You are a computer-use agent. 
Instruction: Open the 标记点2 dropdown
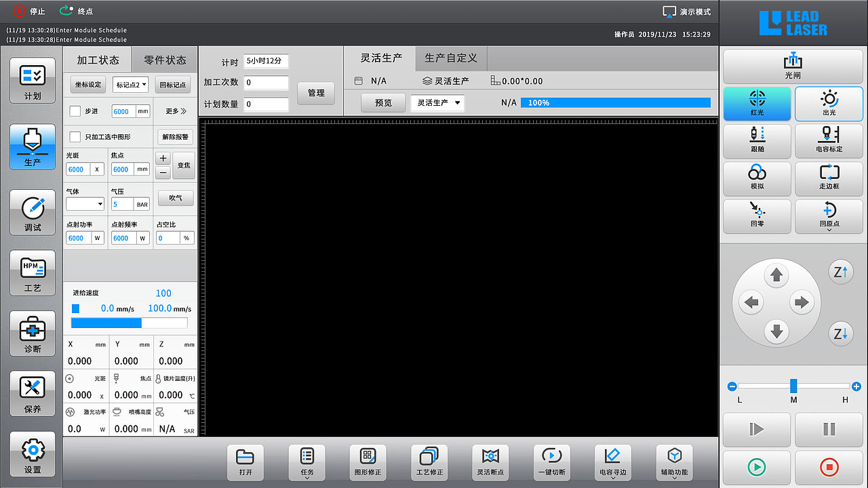point(130,84)
